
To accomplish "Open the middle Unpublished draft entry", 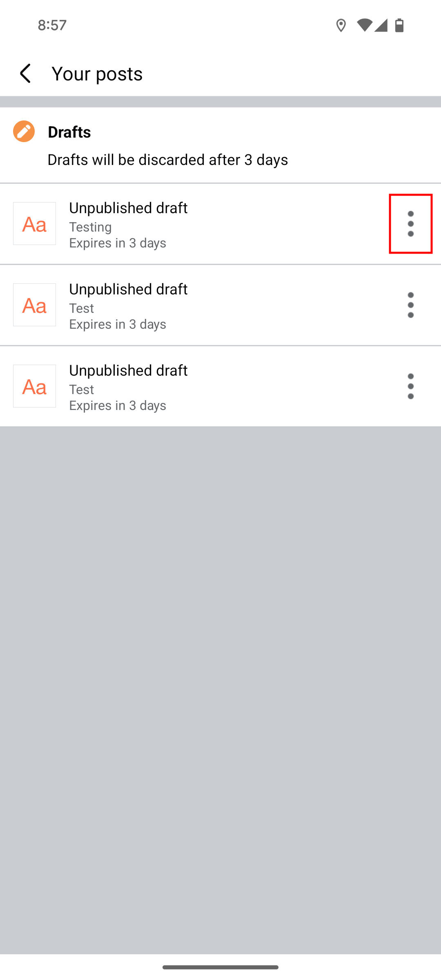I will pos(128,290).
